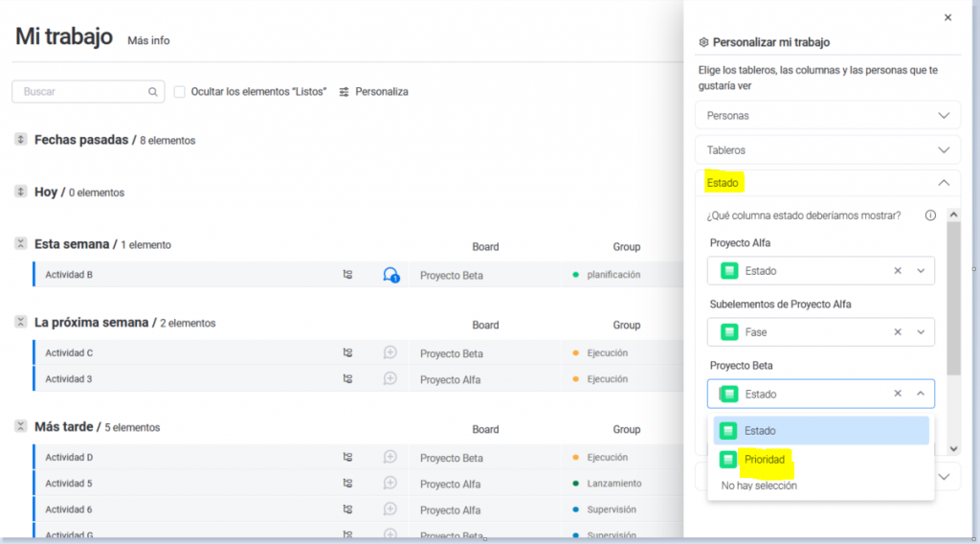
Task: Click the side panel vertical scrollbar
Action: pos(953,297)
